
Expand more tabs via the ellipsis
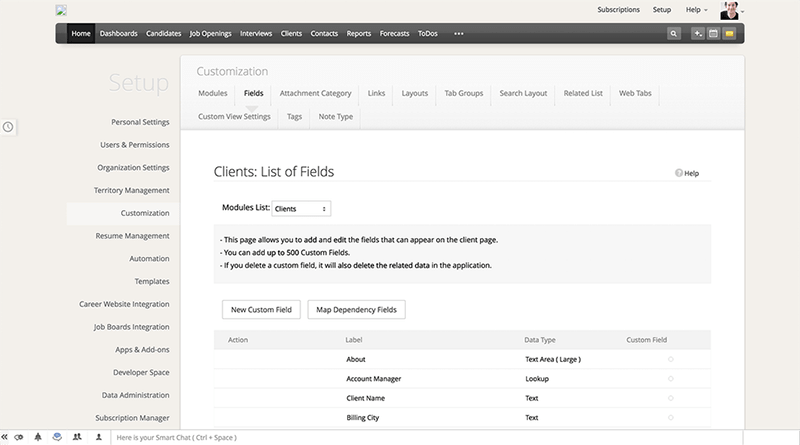point(459,33)
